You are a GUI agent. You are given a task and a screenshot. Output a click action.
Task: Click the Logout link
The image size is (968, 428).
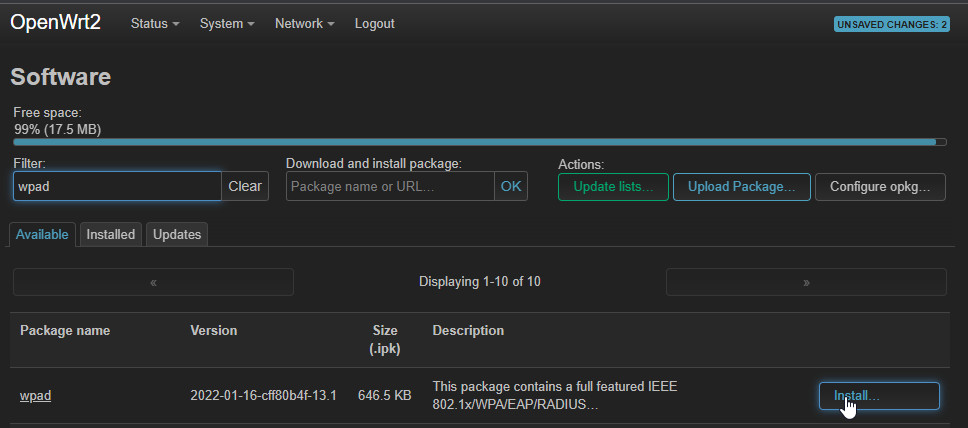374,23
